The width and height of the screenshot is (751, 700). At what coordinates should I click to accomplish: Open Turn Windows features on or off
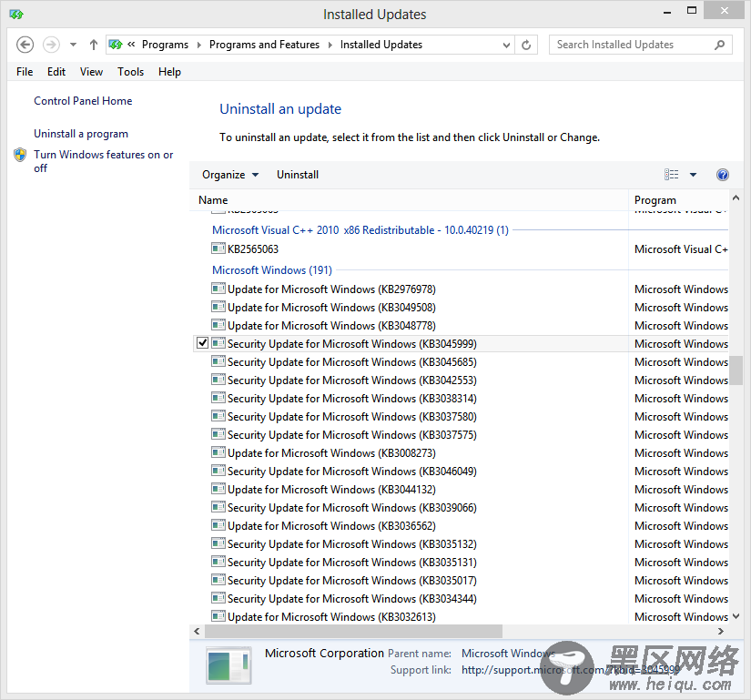(104, 161)
